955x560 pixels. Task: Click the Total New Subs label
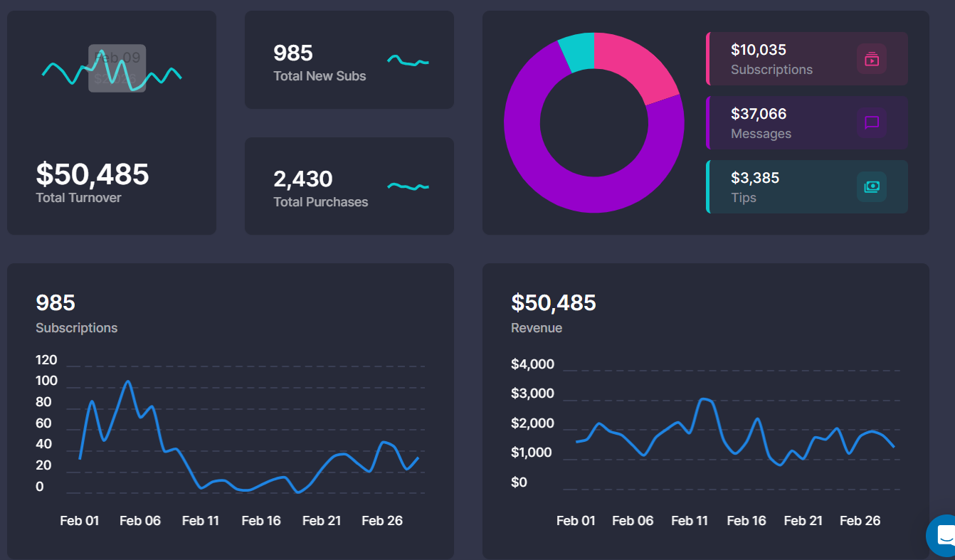coord(320,76)
